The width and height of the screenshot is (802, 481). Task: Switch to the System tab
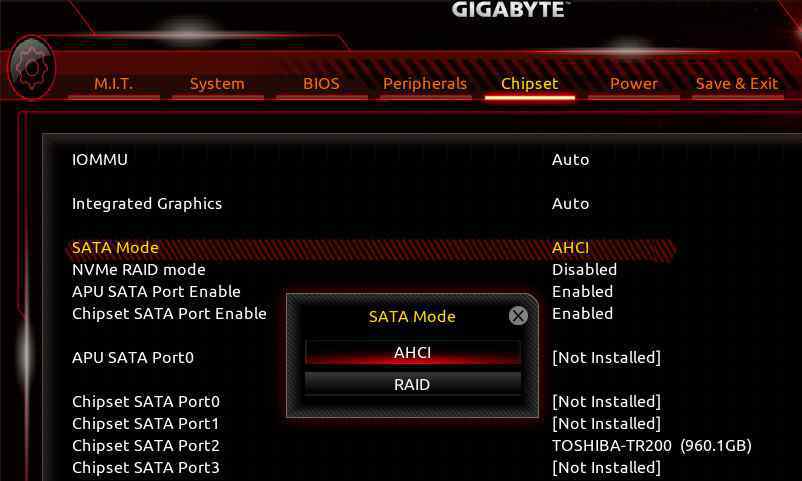217,84
